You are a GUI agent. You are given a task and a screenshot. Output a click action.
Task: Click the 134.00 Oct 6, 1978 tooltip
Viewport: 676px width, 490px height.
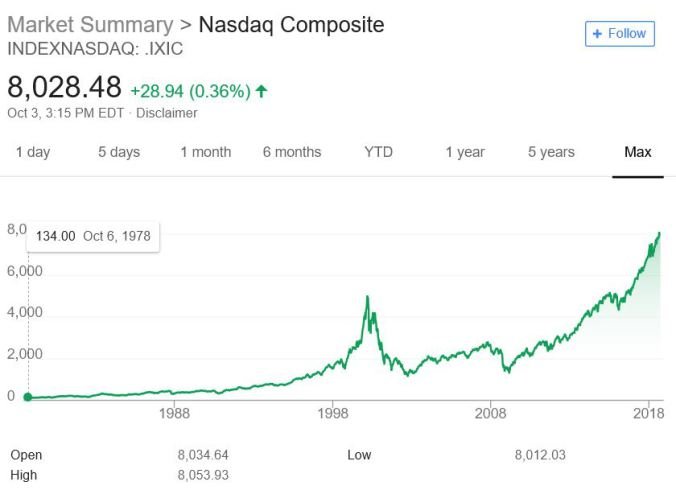pos(93,236)
